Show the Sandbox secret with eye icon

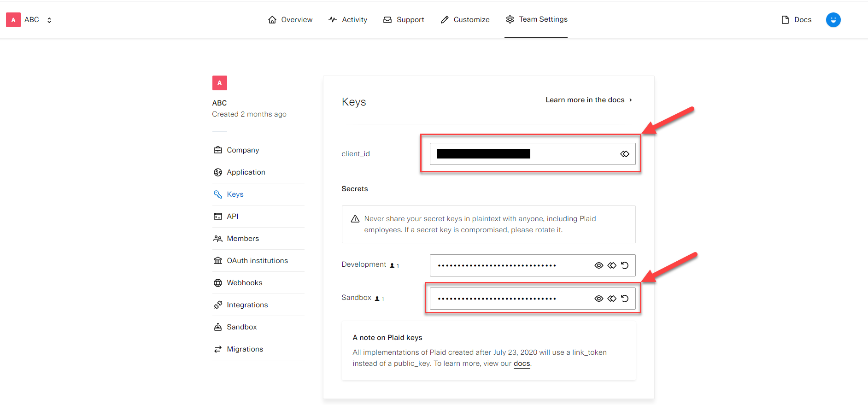click(598, 299)
